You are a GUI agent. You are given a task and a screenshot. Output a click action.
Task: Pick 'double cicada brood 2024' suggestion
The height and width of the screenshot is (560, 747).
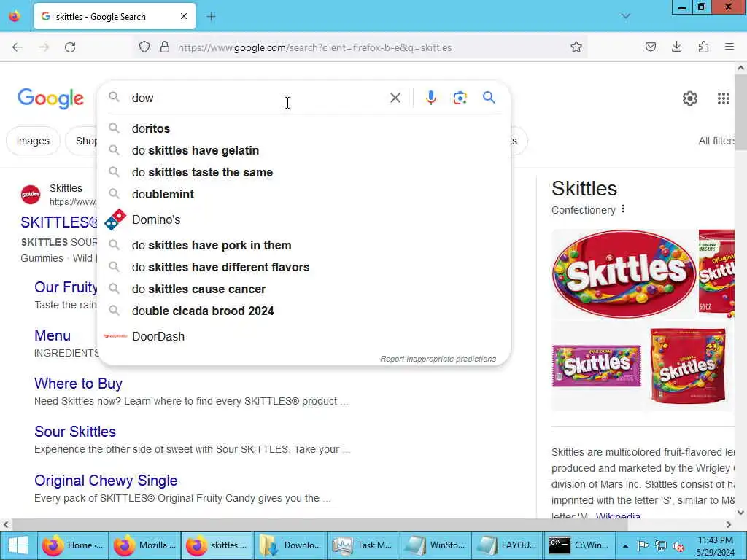pyautogui.click(x=304, y=311)
